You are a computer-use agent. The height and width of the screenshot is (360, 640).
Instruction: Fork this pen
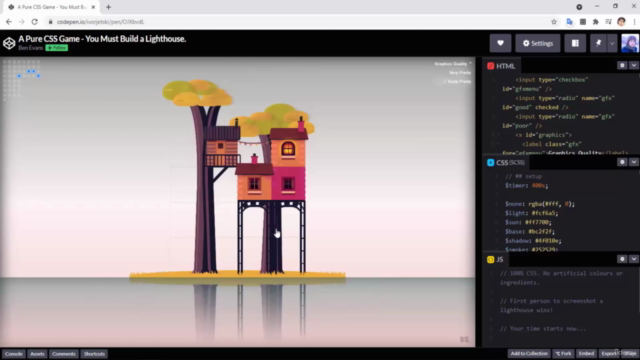tap(563, 353)
